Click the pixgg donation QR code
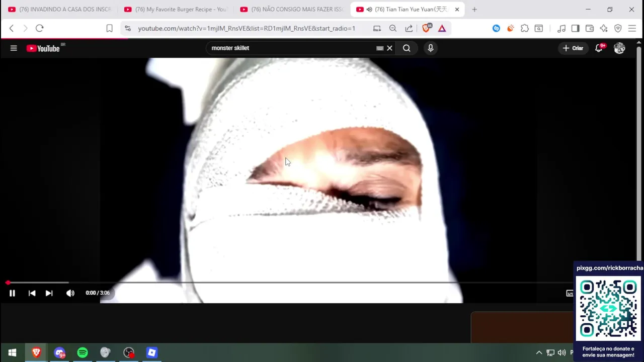Image resolution: width=644 pixels, height=362 pixels. tap(608, 309)
